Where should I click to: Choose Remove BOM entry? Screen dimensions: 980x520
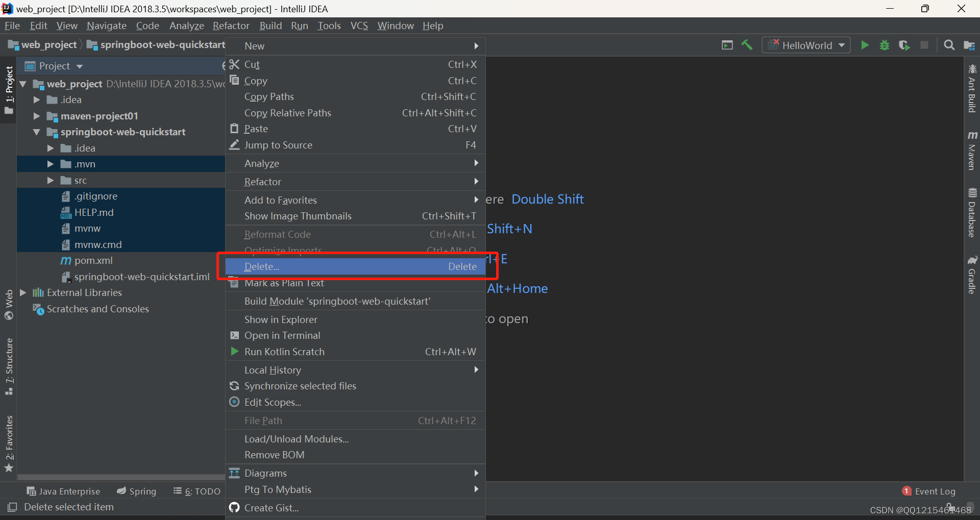click(x=355, y=455)
